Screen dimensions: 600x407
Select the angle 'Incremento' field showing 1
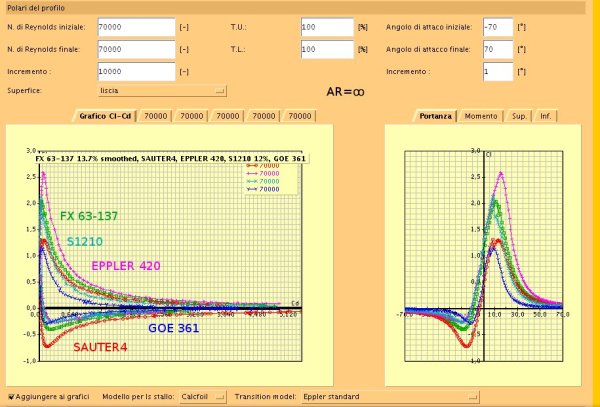click(x=497, y=72)
